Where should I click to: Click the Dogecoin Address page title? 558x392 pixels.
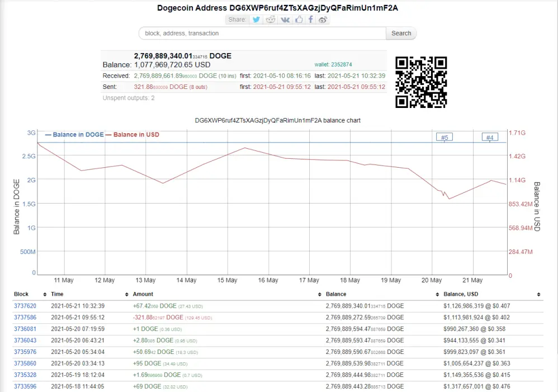click(277, 8)
